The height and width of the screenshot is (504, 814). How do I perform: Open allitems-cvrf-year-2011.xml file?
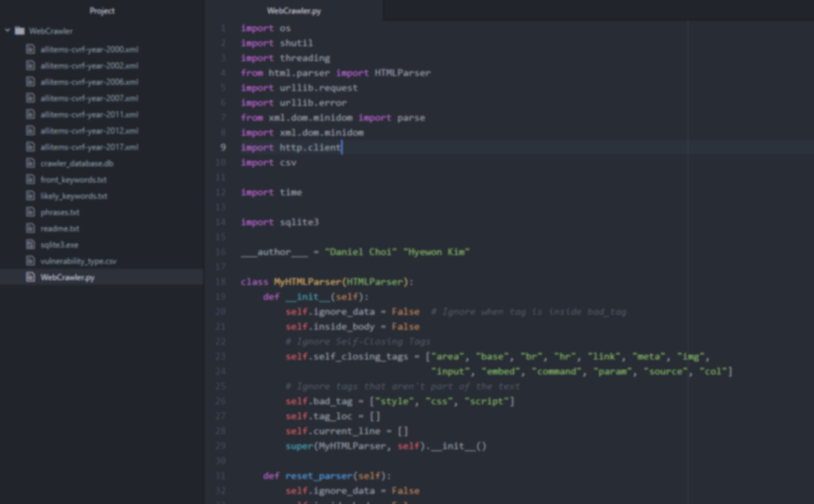(x=89, y=115)
